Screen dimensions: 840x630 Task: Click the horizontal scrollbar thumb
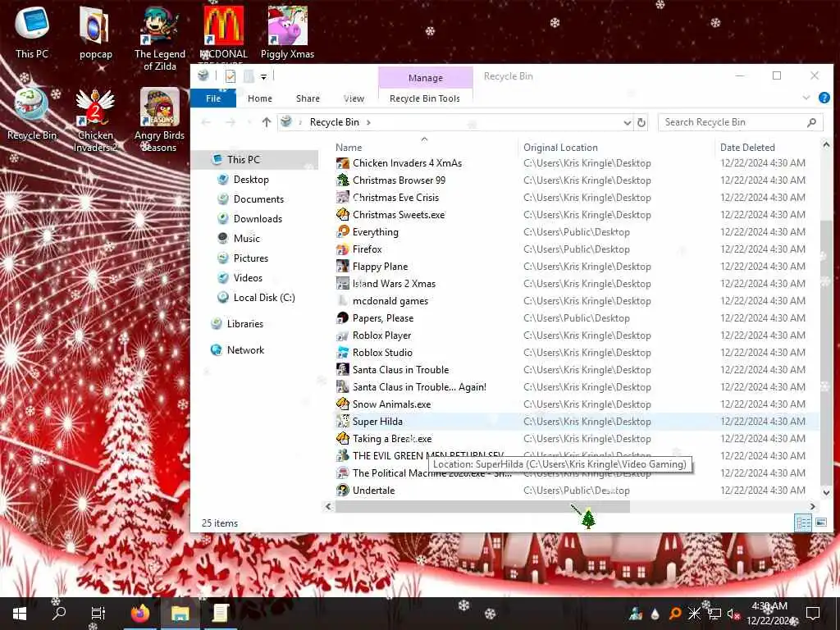click(482, 506)
